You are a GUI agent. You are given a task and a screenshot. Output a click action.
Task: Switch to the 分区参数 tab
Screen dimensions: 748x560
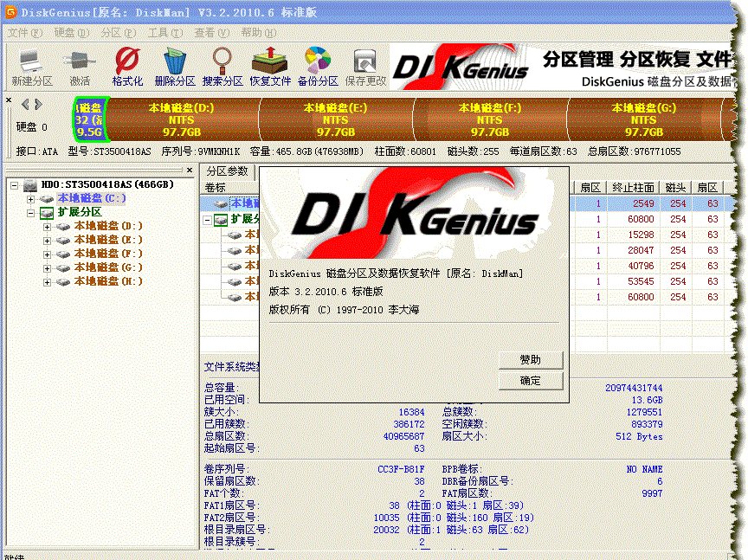(x=227, y=171)
